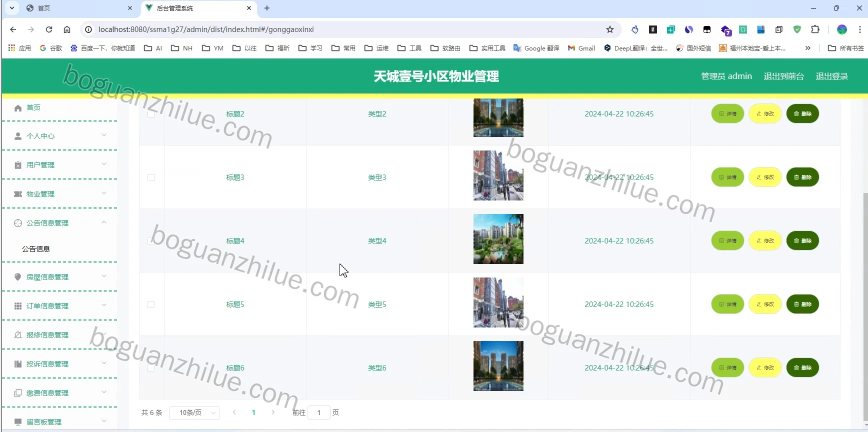
Task: Click the 留言板管理 sidebar icon
Action: tap(18, 422)
